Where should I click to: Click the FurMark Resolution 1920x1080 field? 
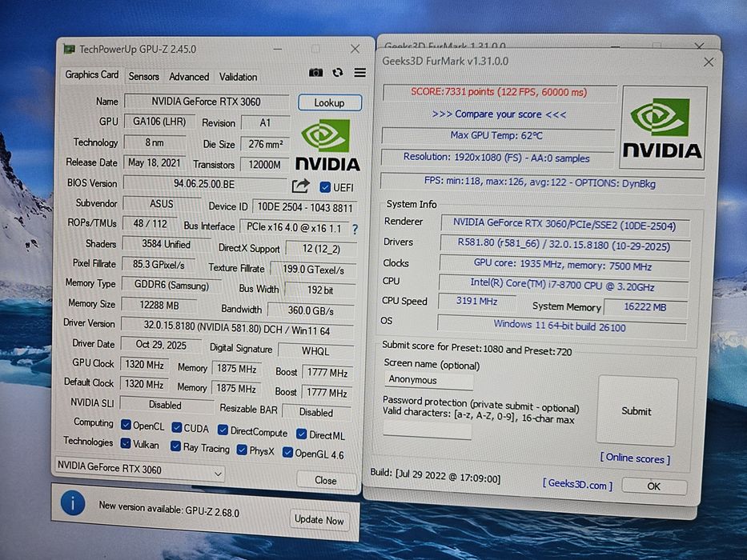click(497, 158)
